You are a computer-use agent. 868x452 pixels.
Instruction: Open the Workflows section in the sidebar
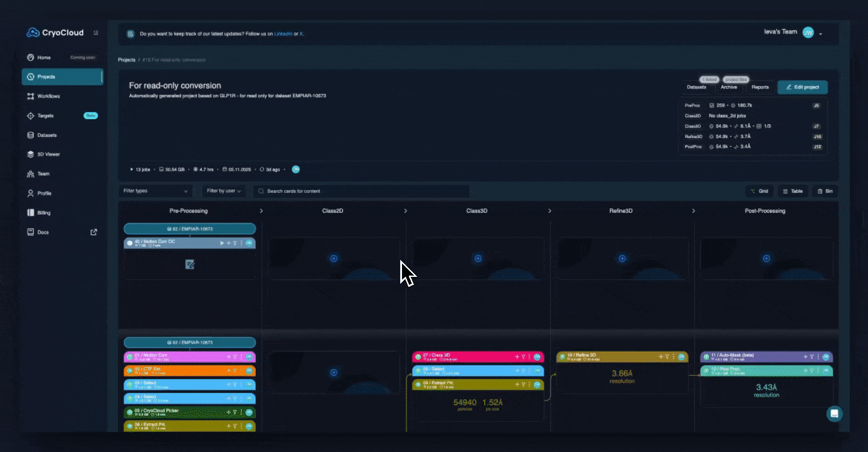(49, 96)
